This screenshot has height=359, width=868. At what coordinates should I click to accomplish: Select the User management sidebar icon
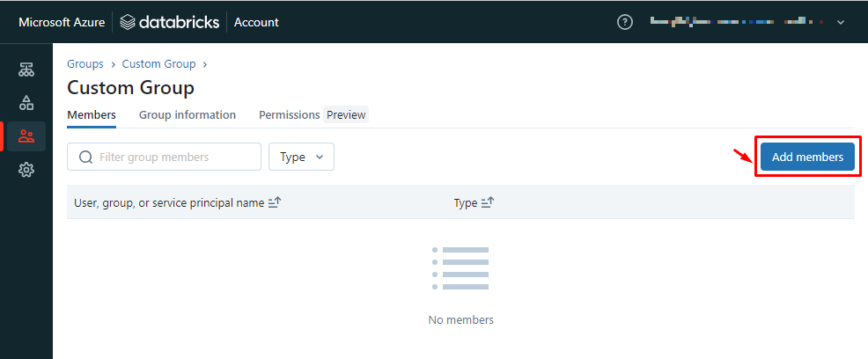point(26,136)
